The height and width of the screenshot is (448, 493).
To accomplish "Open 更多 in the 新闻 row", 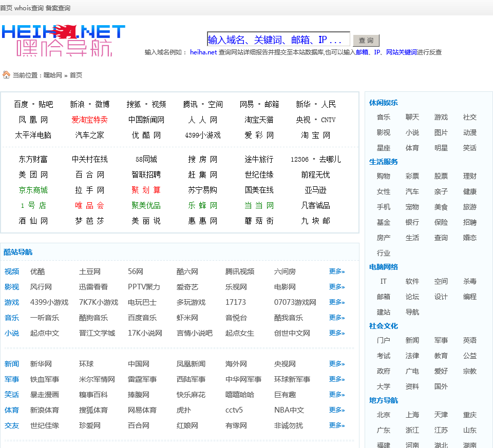I will [337, 364].
